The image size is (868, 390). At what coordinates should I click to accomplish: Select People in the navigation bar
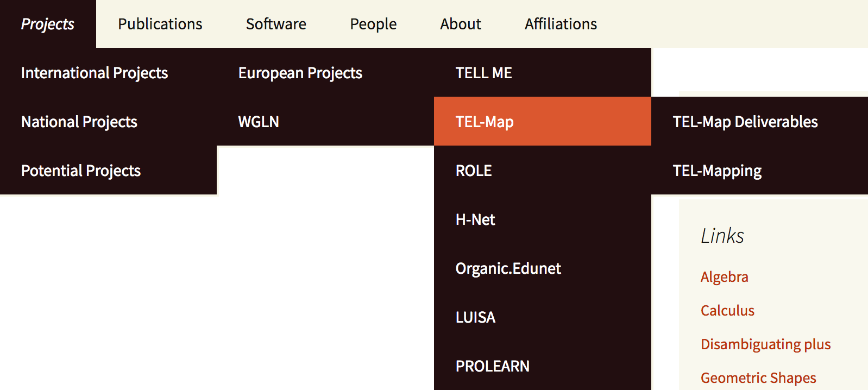click(x=373, y=24)
